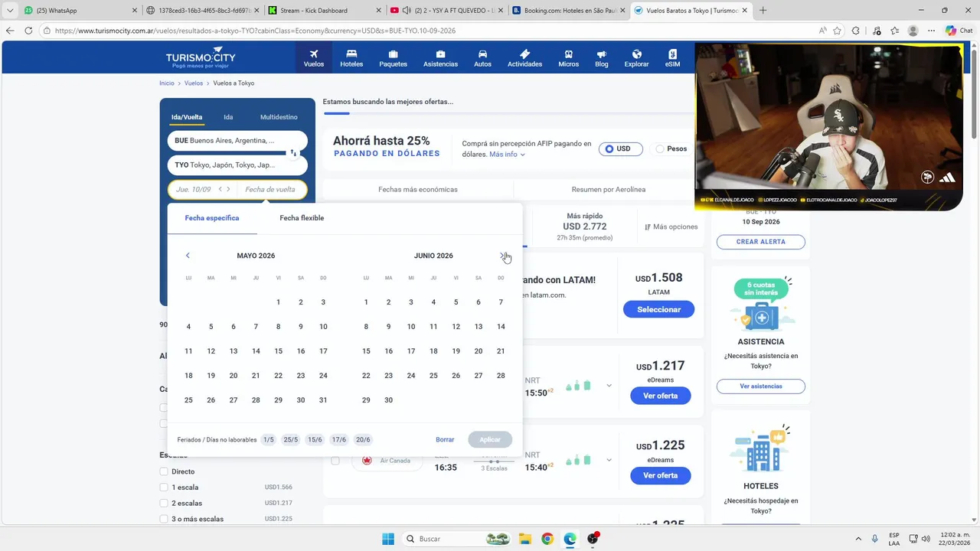The image size is (980, 551).
Task: Tick the Air Canada flight checkbox
Action: [335, 461]
